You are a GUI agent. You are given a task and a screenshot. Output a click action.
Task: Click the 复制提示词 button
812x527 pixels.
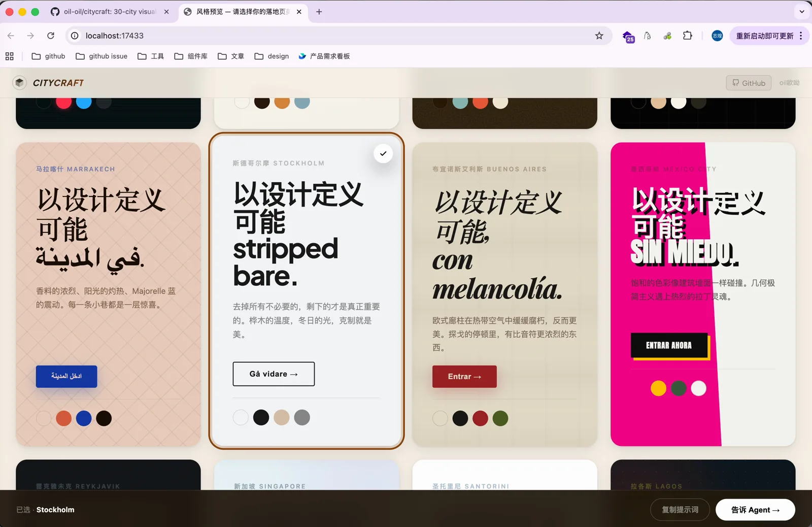pos(680,510)
